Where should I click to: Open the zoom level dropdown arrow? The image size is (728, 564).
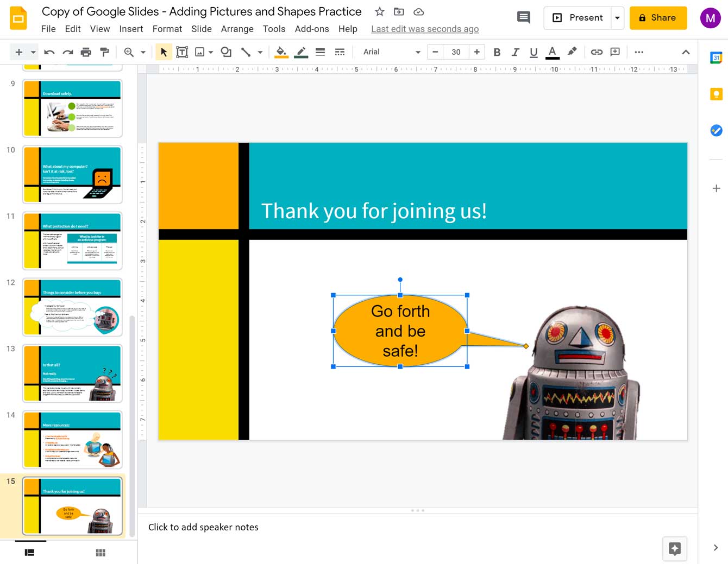(143, 52)
